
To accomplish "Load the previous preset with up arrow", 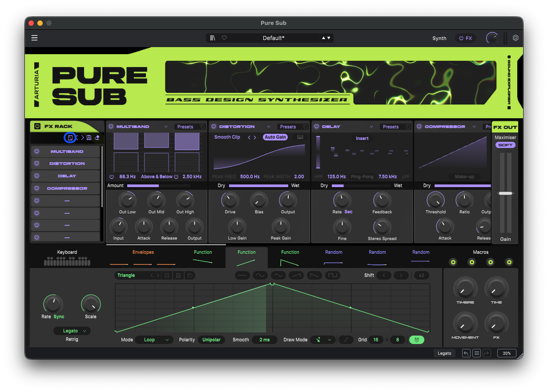I will [324, 38].
